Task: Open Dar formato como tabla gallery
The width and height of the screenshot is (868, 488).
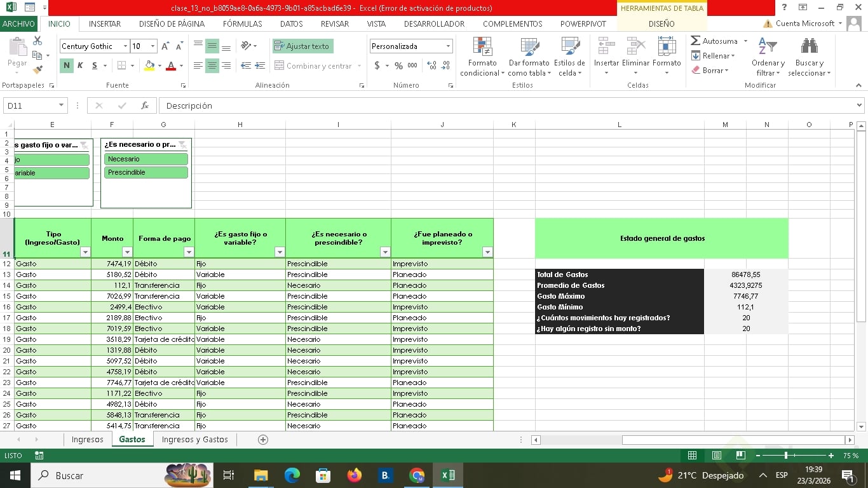Action: [529, 57]
